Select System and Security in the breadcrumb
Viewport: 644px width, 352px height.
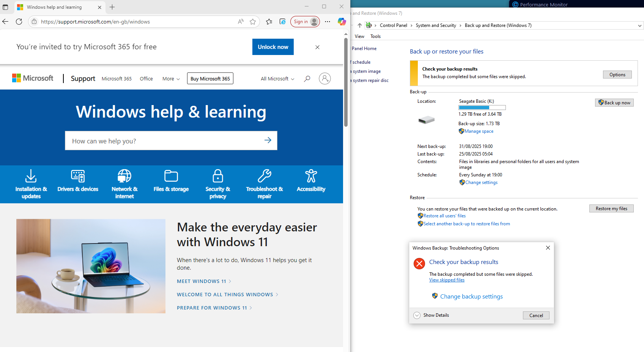point(436,25)
